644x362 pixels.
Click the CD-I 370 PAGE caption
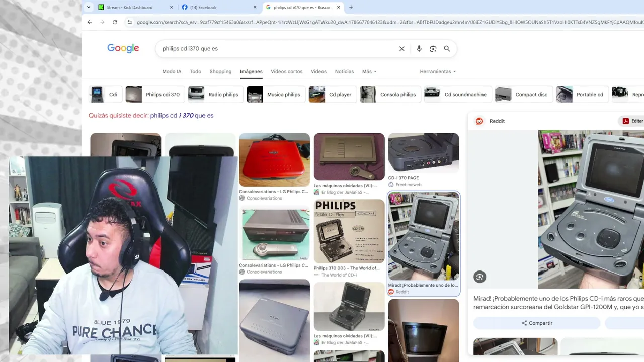(404, 178)
